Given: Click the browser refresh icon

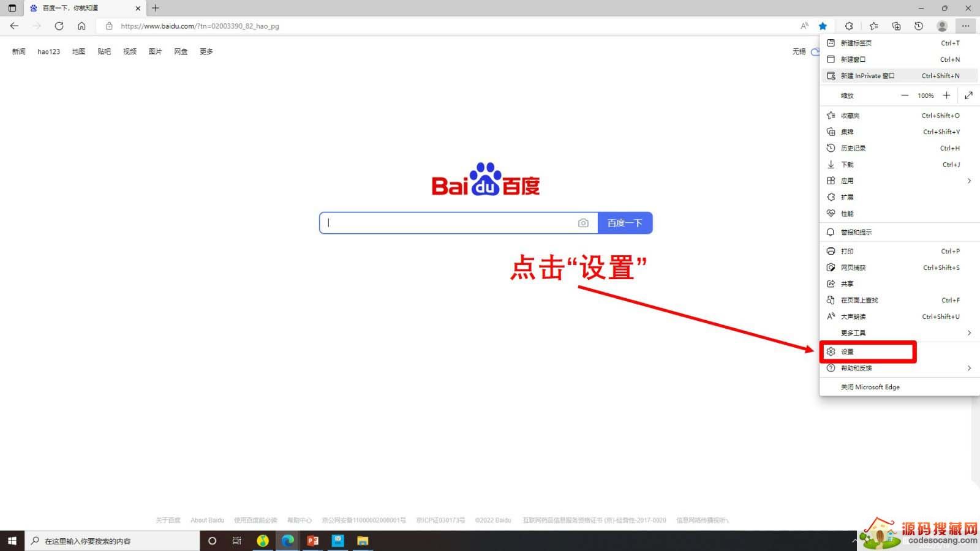Looking at the screenshot, I should coord(59,26).
